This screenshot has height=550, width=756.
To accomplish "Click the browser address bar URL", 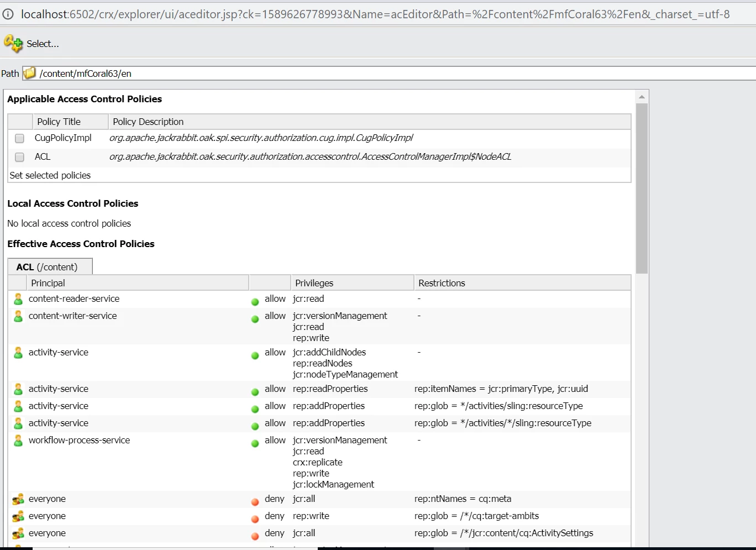I will coord(375,14).
